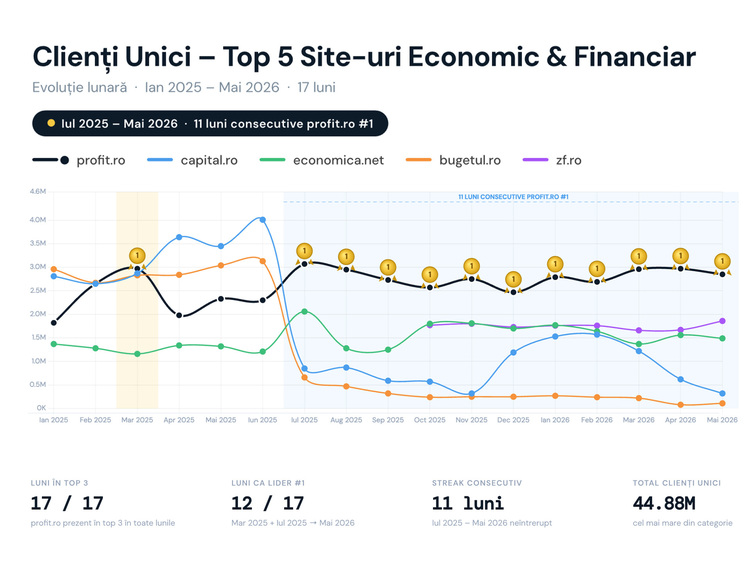Click the gold medal above Mar 2026
Image resolution: width=750 pixels, height=562 pixels.
pos(639,256)
